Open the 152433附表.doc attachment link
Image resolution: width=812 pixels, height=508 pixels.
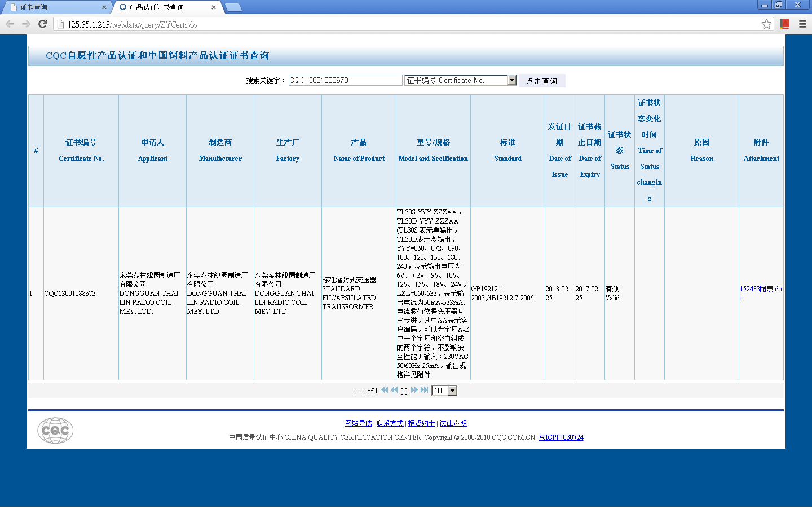pos(761,293)
